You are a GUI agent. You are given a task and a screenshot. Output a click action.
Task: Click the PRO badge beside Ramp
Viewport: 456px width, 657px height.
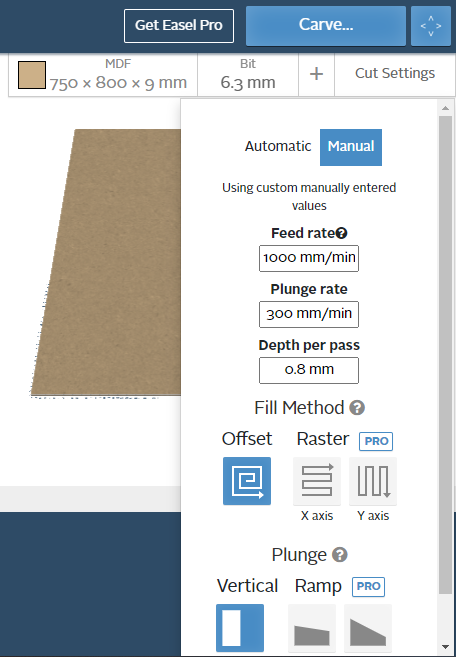coord(368,587)
